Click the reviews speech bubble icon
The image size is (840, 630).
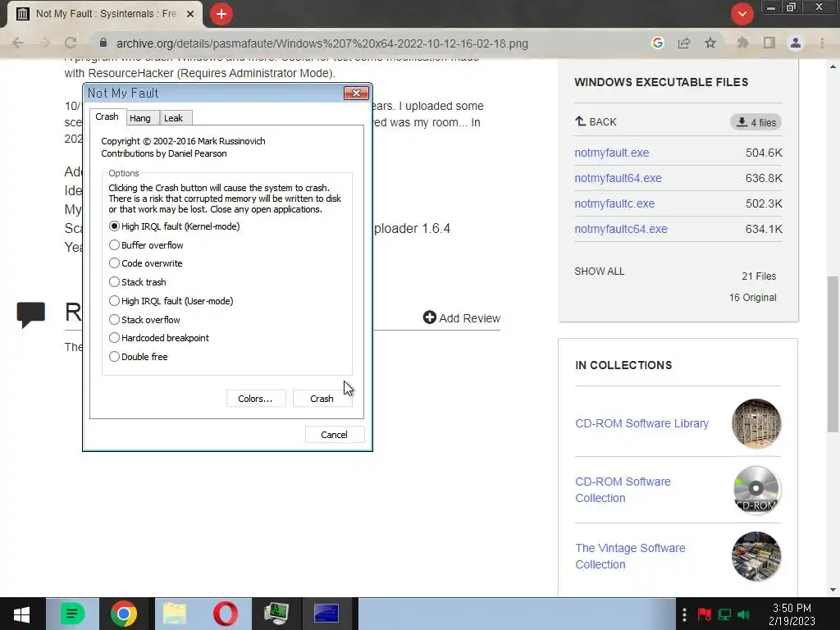coord(30,314)
